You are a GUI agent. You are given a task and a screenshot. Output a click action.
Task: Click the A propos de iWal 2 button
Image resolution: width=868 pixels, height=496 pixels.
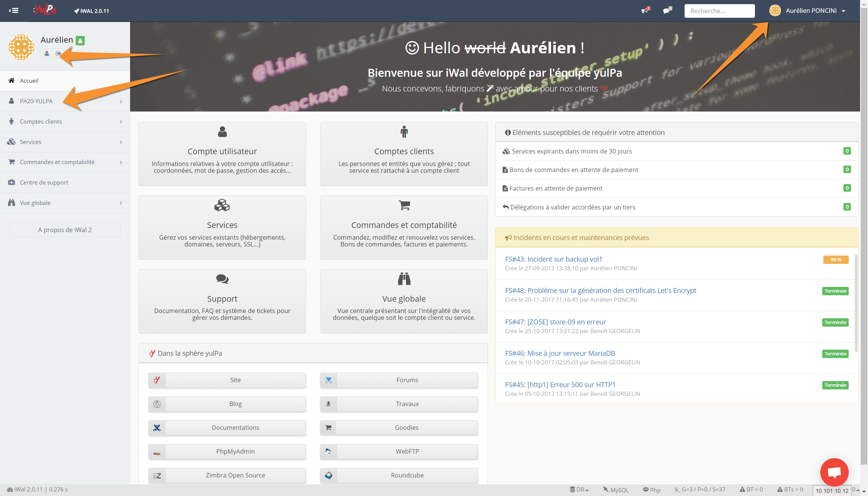[65, 230]
